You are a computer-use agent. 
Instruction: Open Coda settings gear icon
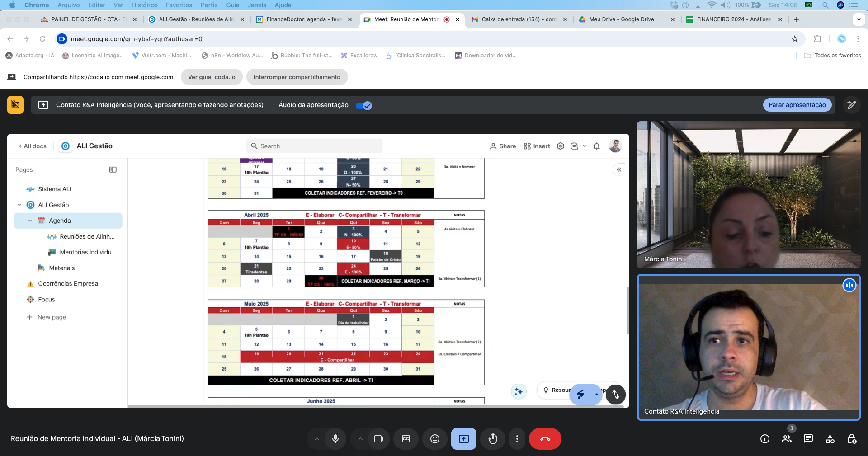coord(561,146)
